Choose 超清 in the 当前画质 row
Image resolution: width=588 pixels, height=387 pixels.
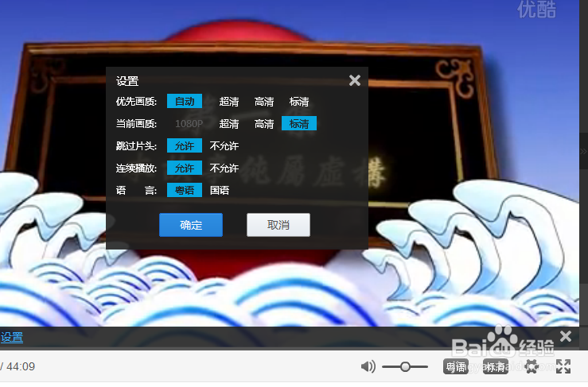click(228, 124)
